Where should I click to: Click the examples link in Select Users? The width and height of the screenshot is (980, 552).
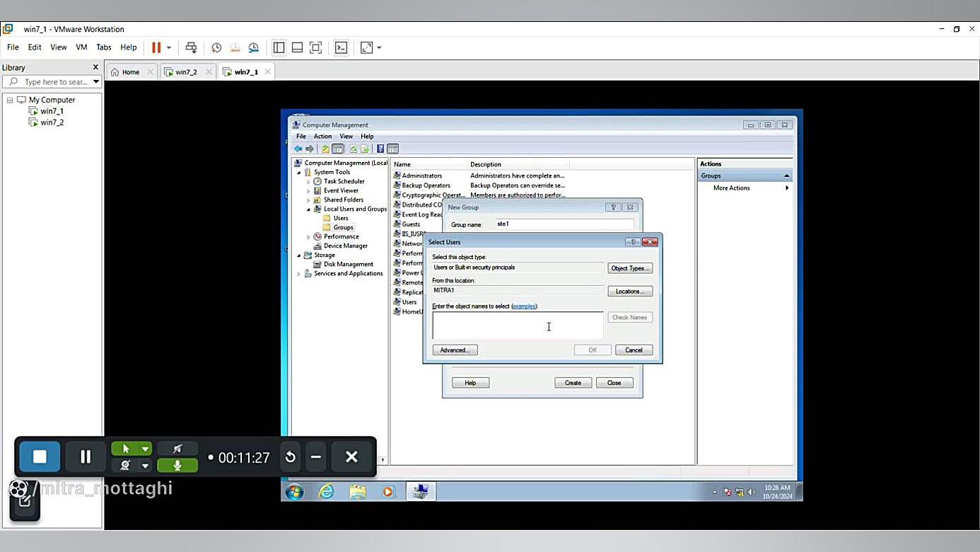524,306
